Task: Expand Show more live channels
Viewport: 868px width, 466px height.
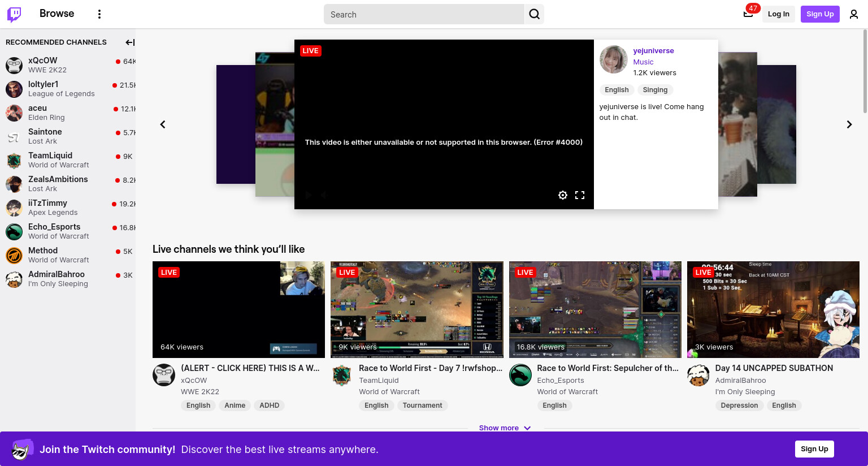Action: pyautogui.click(x=505, y=428)
